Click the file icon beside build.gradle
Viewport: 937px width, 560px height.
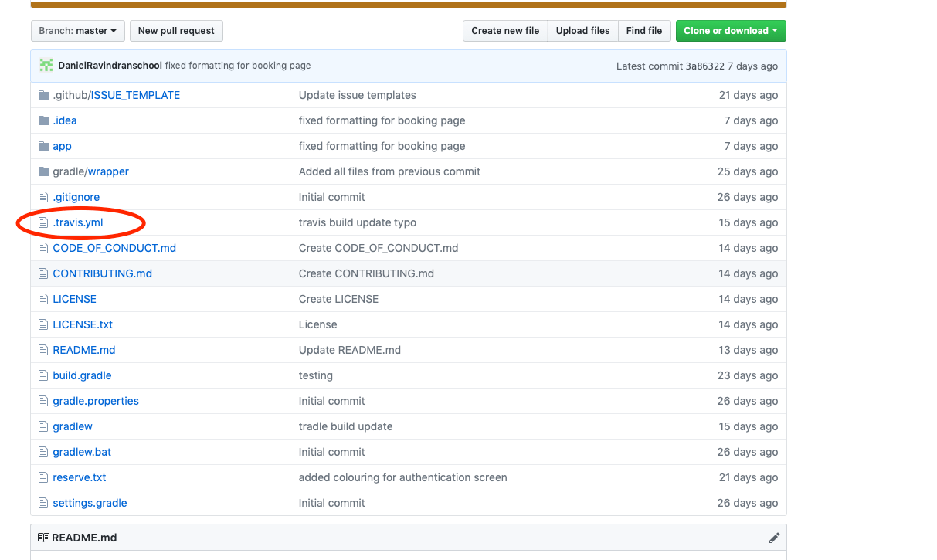[x=44, y=375]
